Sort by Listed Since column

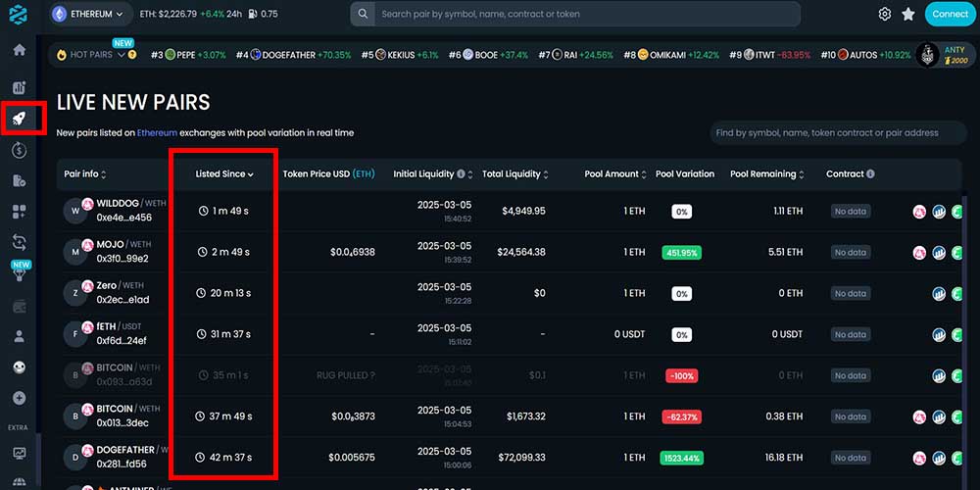tap(223, 174)
